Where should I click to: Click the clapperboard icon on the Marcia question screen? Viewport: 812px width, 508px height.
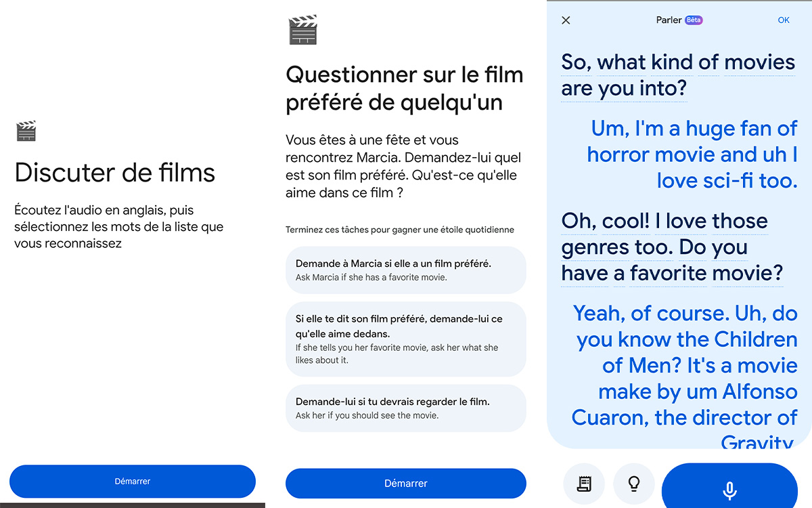pyautogui.click(x=302, y=30)
